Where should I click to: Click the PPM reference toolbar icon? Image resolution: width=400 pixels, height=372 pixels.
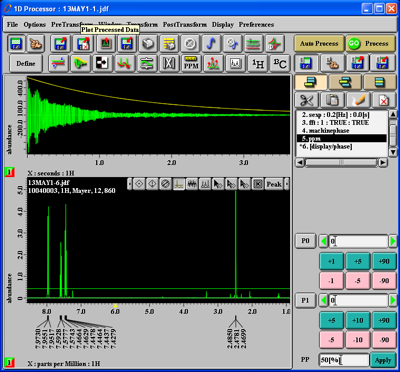191,63
